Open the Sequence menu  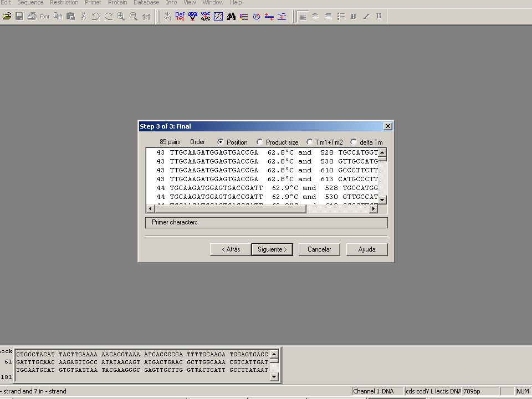pyautogui.click(x=30, y=3)
